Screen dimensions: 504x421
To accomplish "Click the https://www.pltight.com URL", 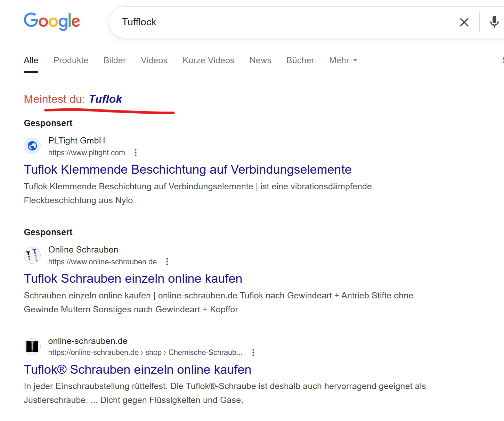I will point(87,153).
